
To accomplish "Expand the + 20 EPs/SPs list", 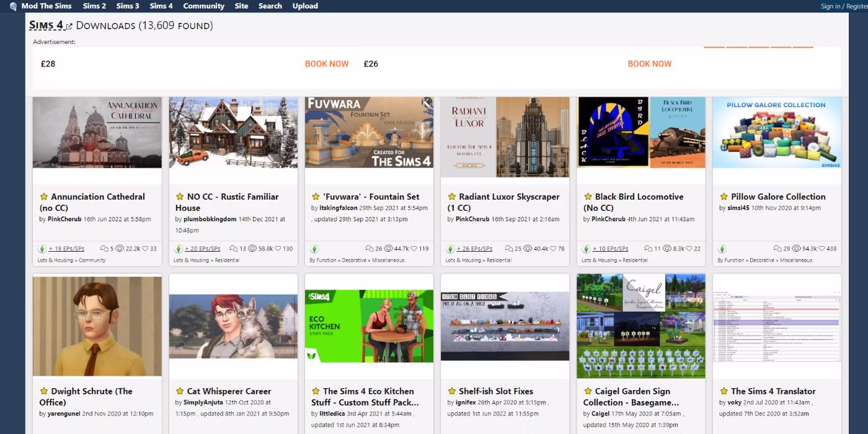I will [203, 249].
